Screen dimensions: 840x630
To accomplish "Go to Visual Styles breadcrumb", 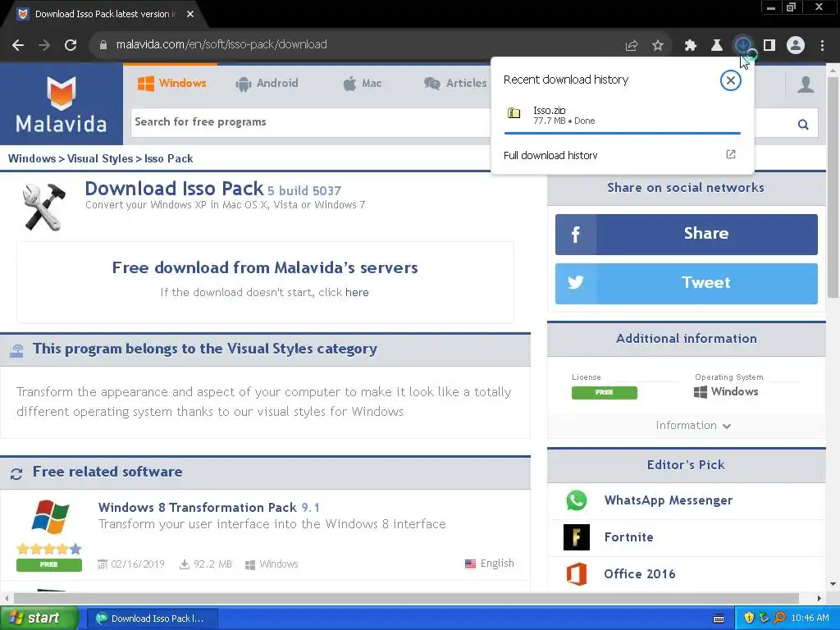I will point(99,158).
